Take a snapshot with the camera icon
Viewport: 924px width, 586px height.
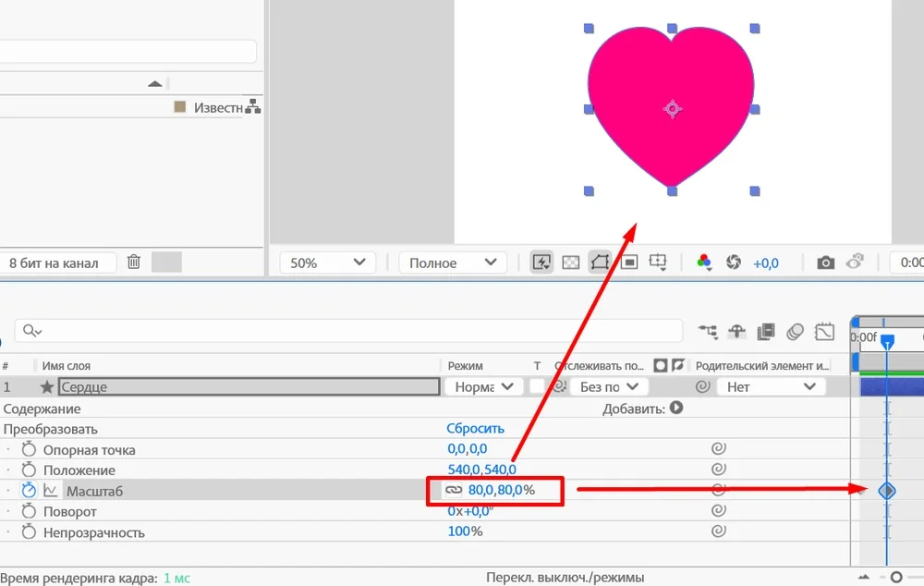click(x=825, y=262)
